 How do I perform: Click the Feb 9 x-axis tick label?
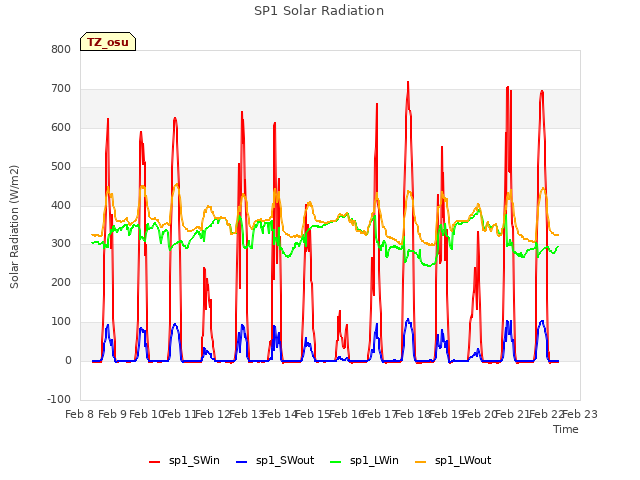113,414
